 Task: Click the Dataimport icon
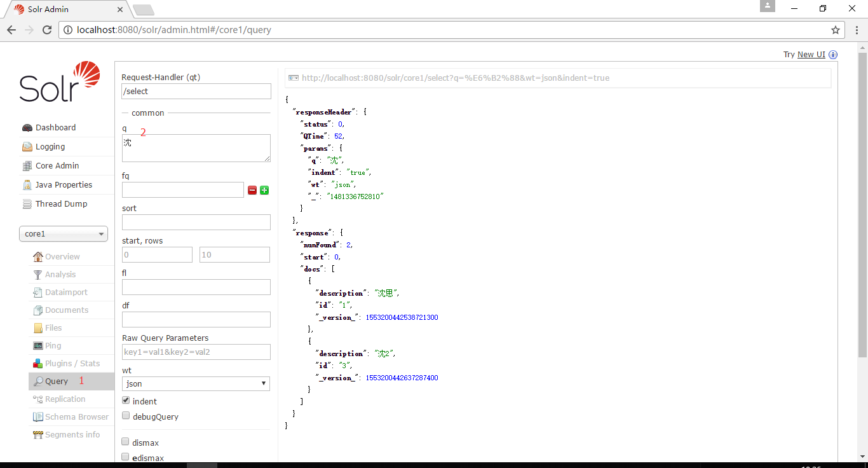click(38, 292)
